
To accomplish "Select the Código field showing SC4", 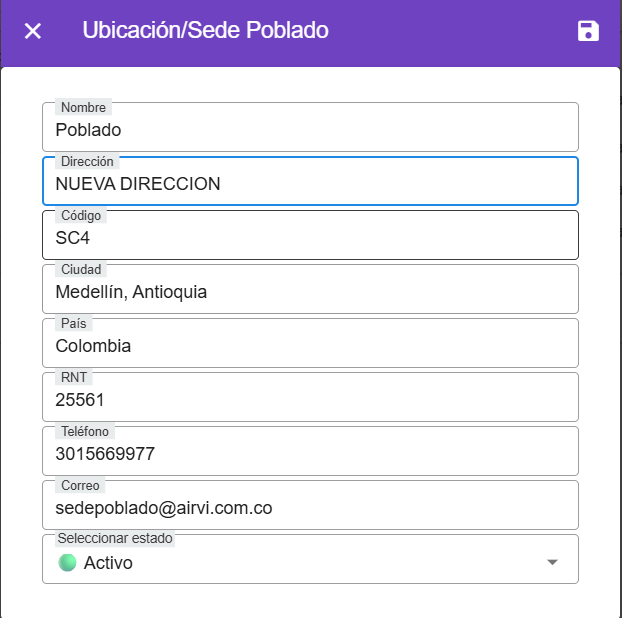I will [x=310, y=238].
